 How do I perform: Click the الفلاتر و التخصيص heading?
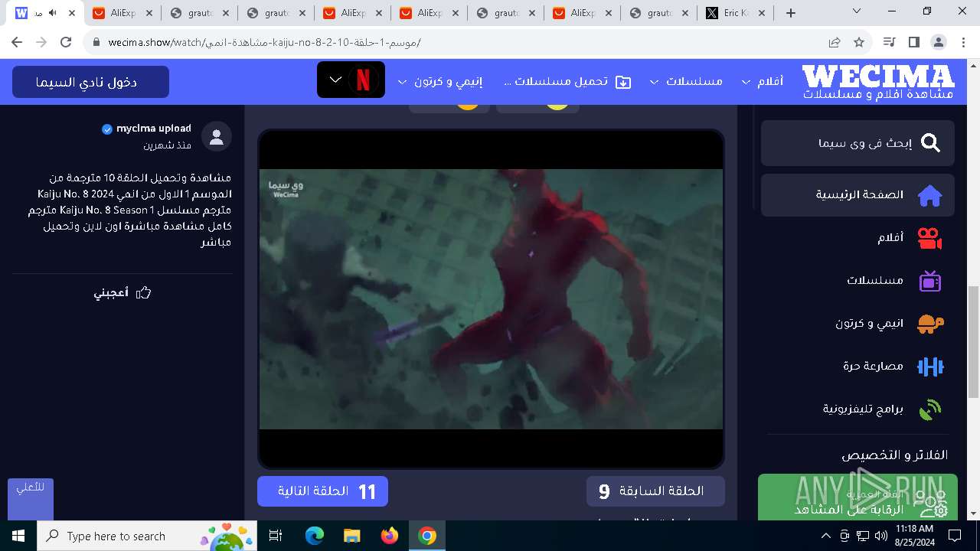point(894,455)
